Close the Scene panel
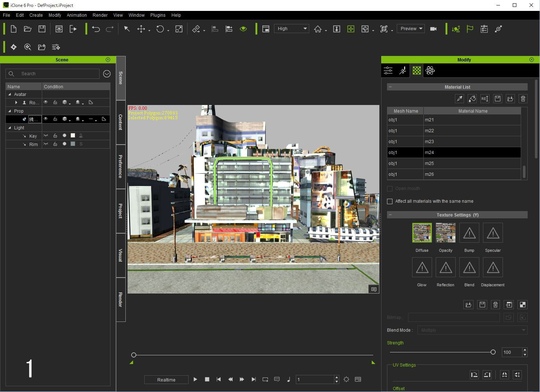 tap(108, 60)
